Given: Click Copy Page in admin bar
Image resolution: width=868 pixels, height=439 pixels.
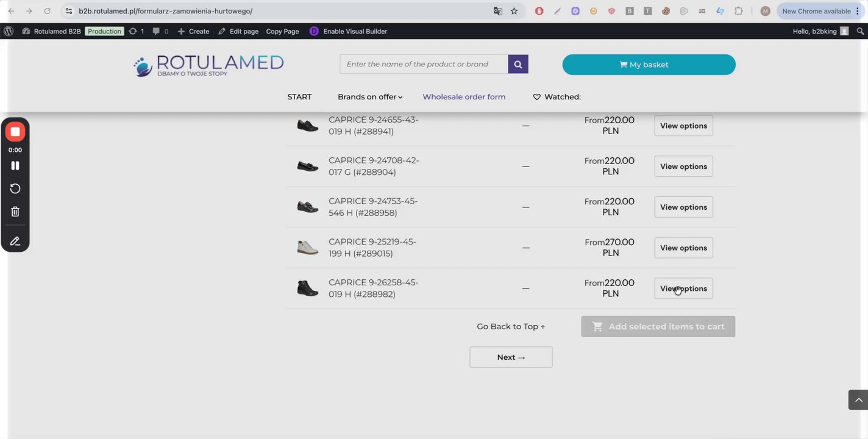Looking at the screenshot, I should point(282,31).
